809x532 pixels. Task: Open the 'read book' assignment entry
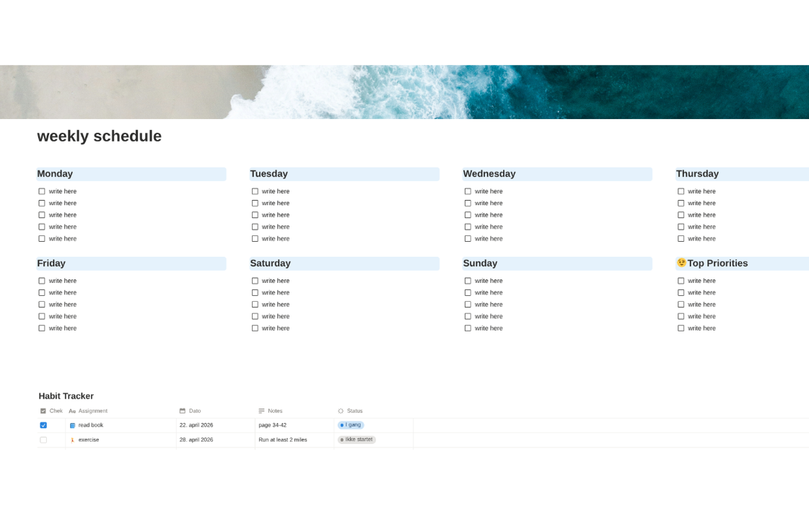click(91, 425)
